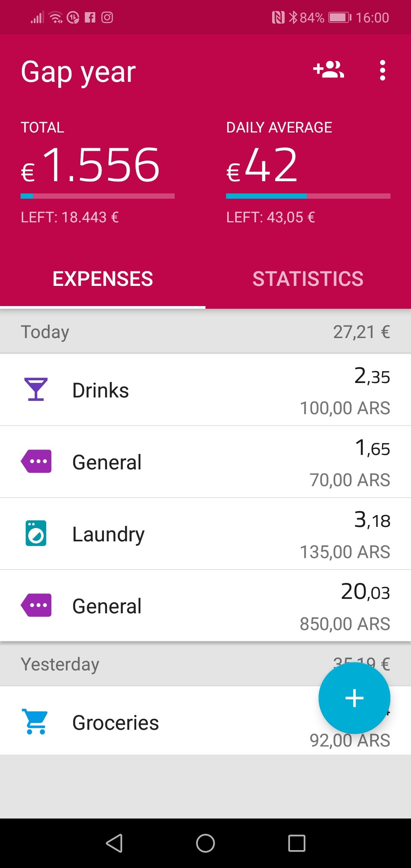This screenshot has width=411, height=868.
Task: Tap the daily average progress bar
Action: [308, 196]
